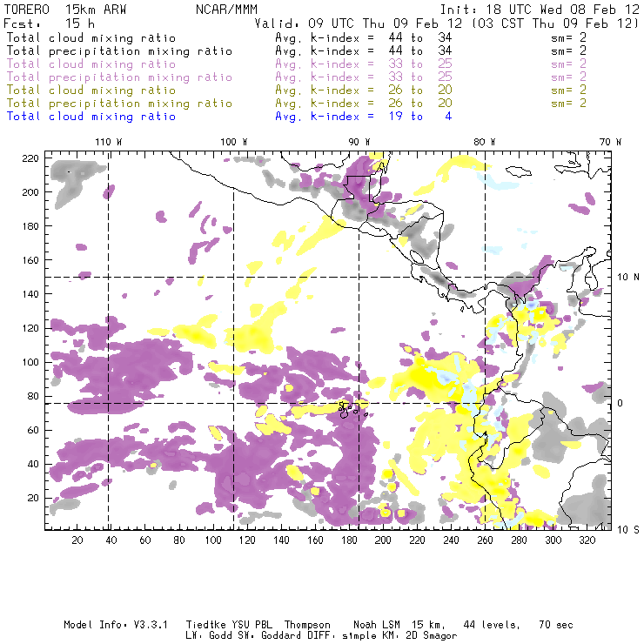
Task: Select the "70 W" longitude label
Action: pos(610,142)
